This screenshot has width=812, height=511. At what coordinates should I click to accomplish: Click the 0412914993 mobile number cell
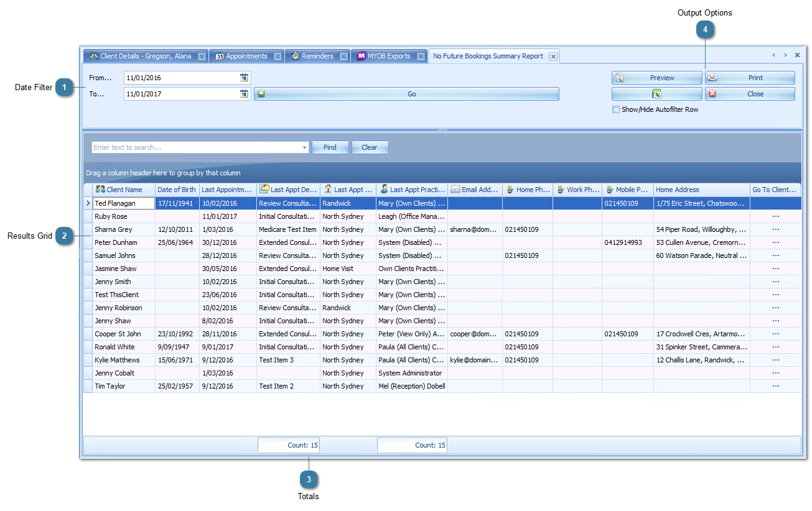pos(628,242)
